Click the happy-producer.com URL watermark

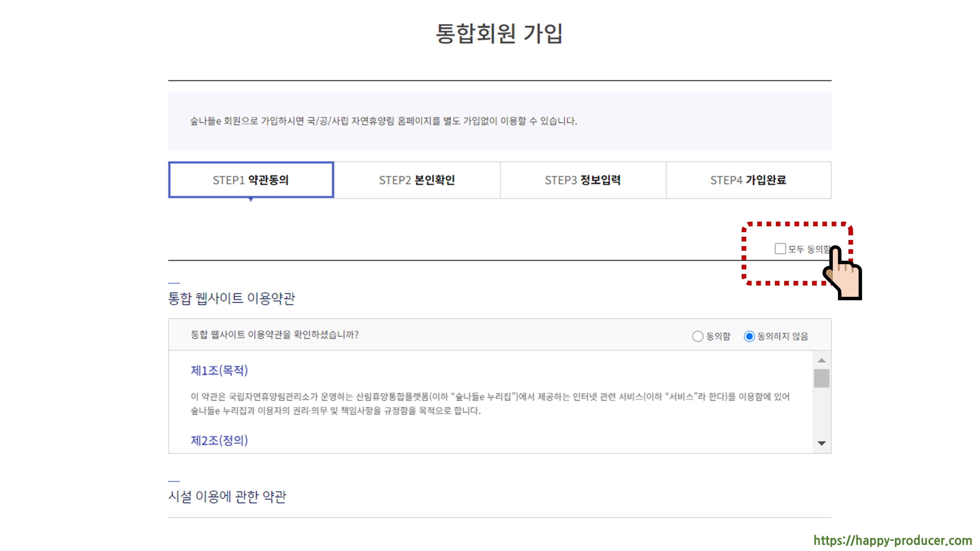pyautogui.click(x=893, y=540)
